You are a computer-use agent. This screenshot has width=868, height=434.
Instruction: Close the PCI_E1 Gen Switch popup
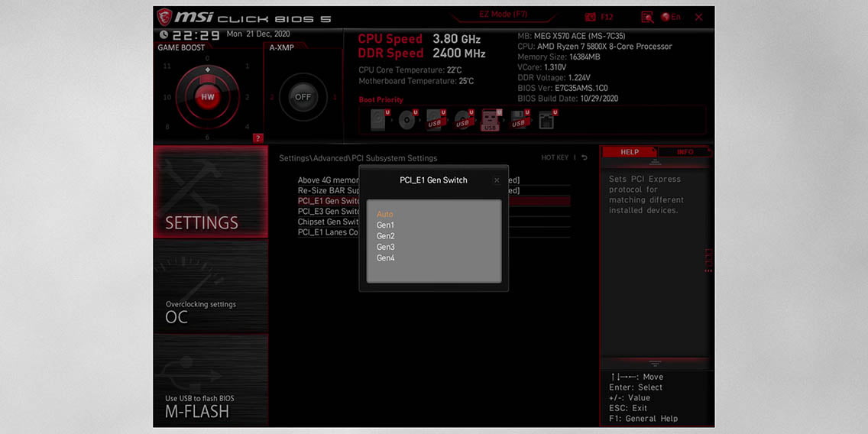click(x=497, y=180)
